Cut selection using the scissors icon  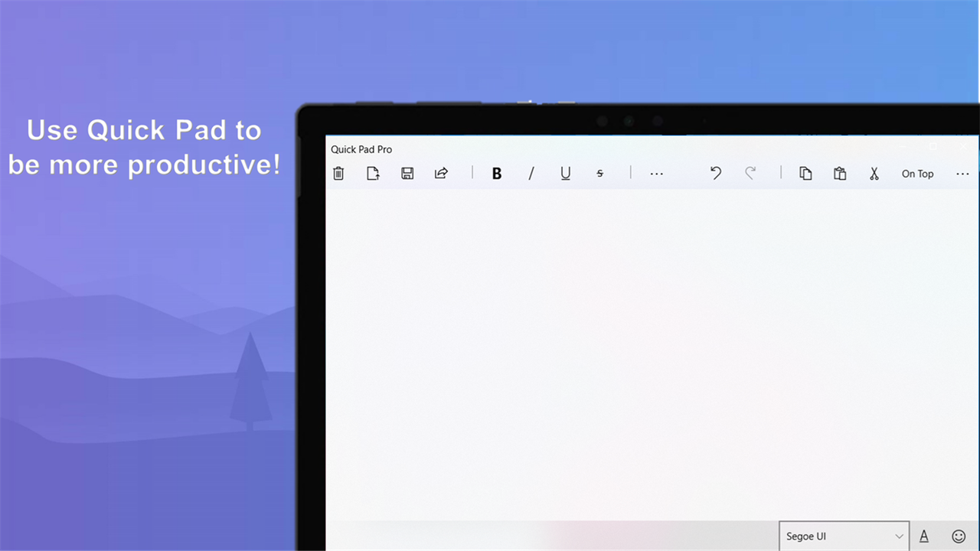[874, 174]
